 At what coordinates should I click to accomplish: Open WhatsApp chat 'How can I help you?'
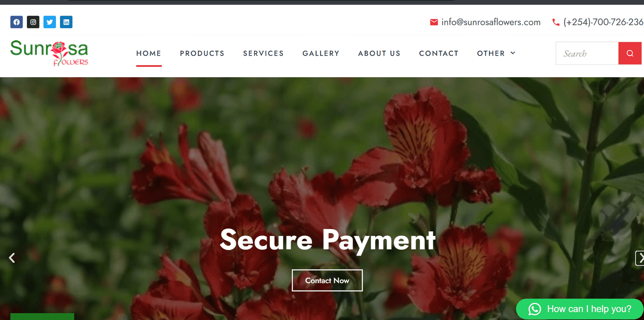[580, 309]
